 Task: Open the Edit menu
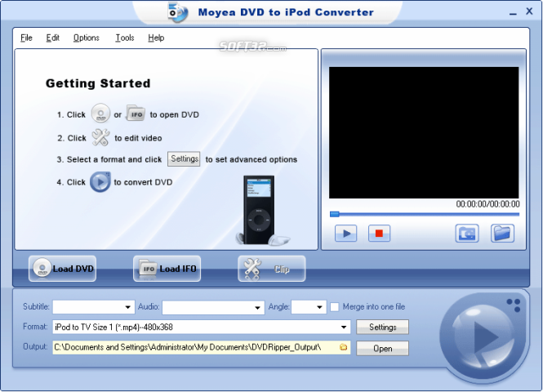[x=52, y=38]
